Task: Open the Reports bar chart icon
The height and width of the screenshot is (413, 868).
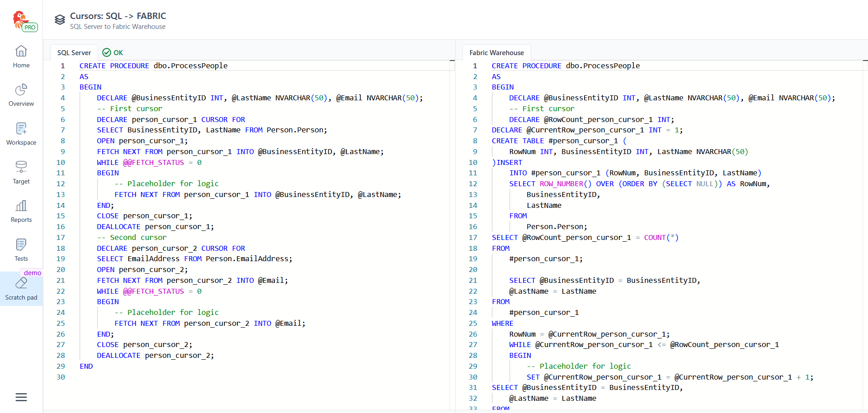Action: 21,211
